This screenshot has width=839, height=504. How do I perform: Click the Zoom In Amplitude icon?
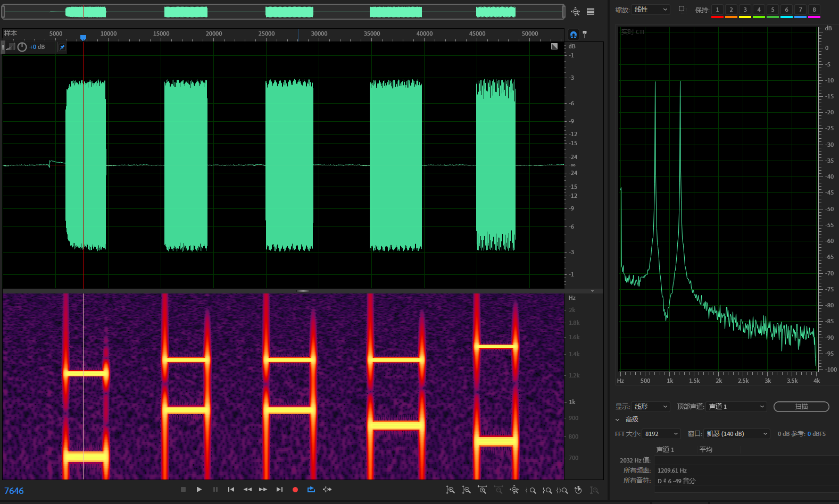450,490
